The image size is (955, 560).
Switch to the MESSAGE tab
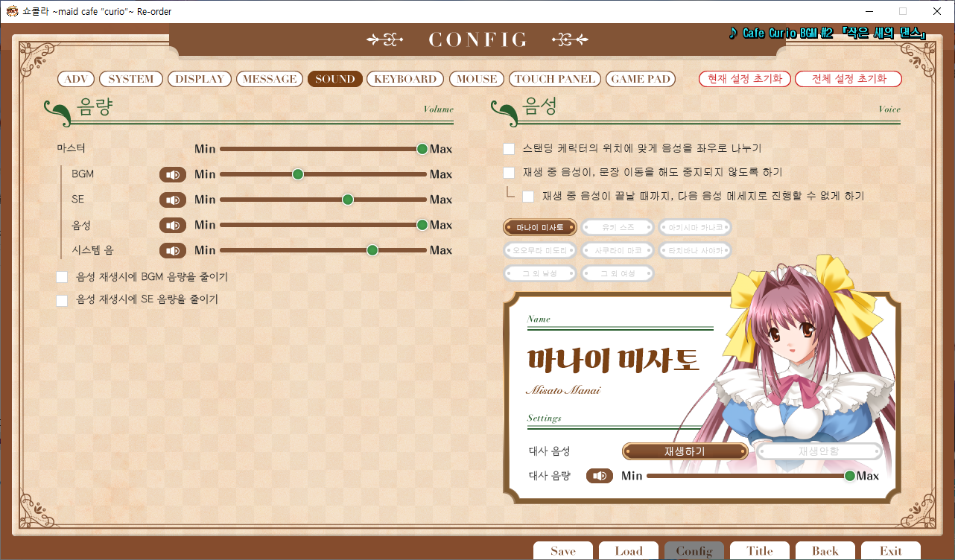coord(270,79)
